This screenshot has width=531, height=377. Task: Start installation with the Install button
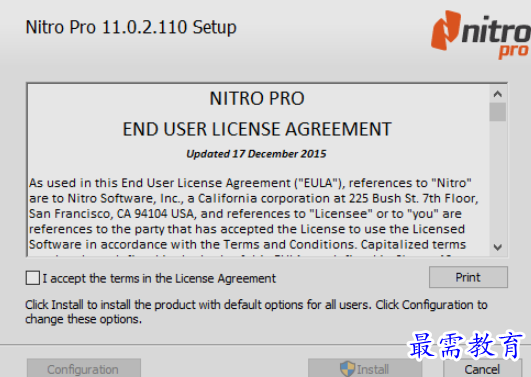pyautogui.click(x=365, y=369)
